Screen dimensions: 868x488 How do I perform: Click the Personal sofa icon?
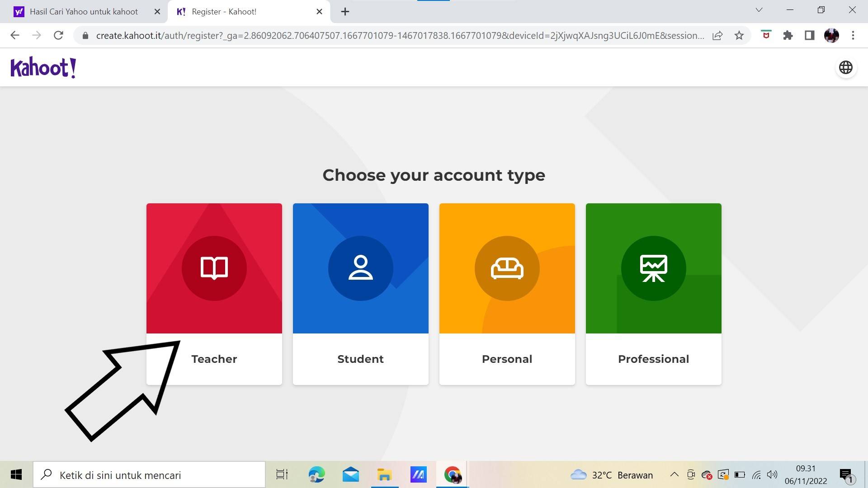coord(507,268)
